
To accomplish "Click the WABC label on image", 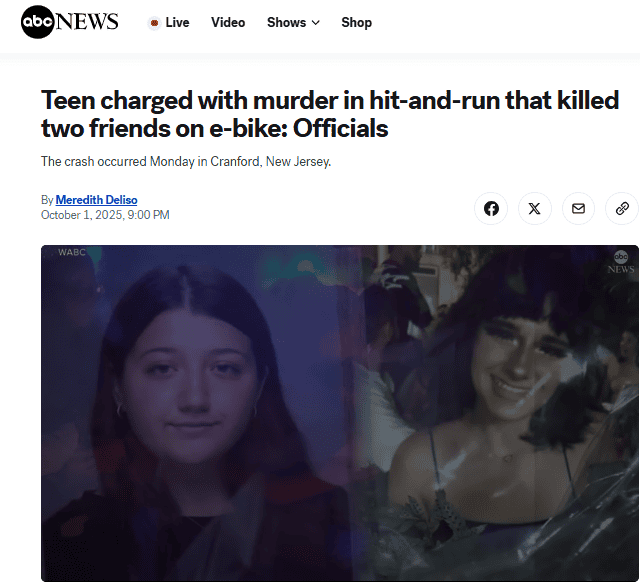I will (72, 252).
